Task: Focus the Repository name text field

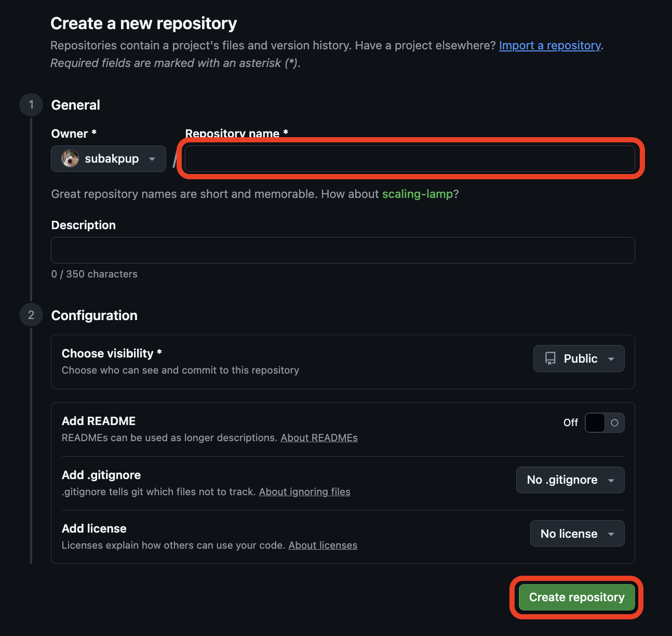Action: 410,158
